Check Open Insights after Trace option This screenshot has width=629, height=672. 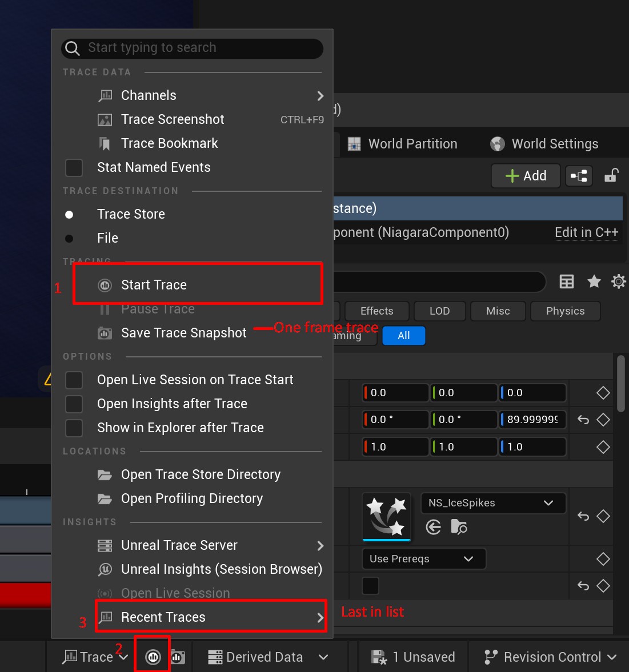[x=74, y=404]
